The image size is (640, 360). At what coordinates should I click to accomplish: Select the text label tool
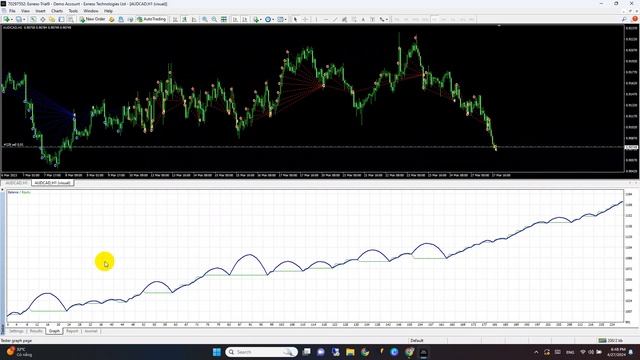(373, 19)
